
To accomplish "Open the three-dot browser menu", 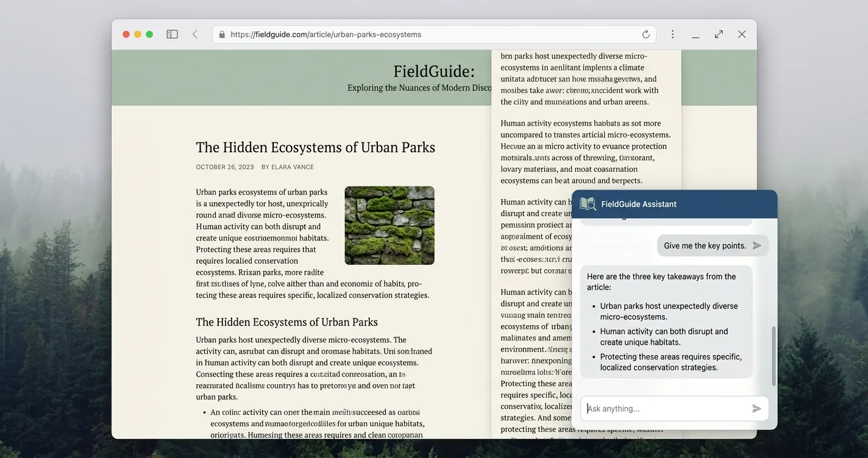I will tap(672, 35).
